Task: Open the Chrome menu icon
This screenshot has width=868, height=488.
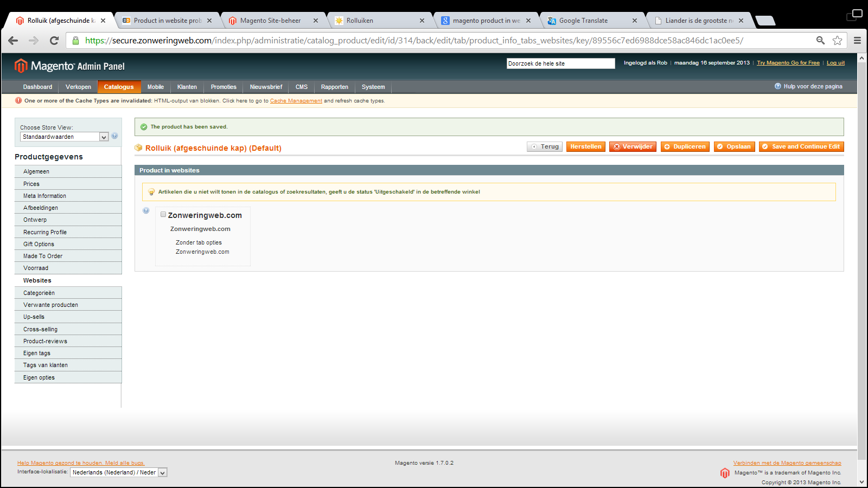Action: coord(857,41)
